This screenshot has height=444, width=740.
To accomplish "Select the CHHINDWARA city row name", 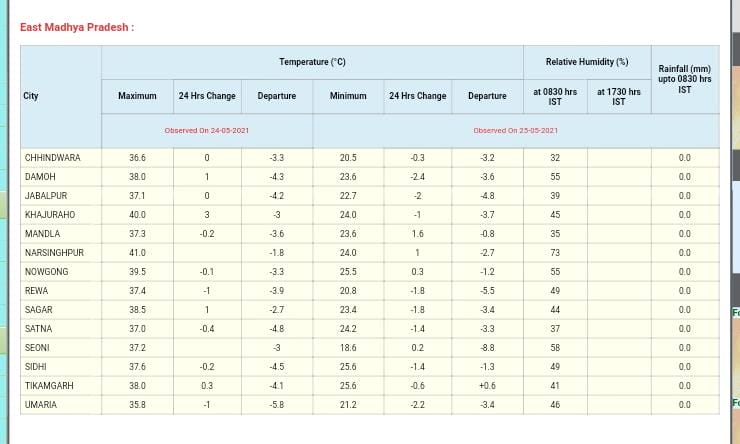I will (52, 158).
